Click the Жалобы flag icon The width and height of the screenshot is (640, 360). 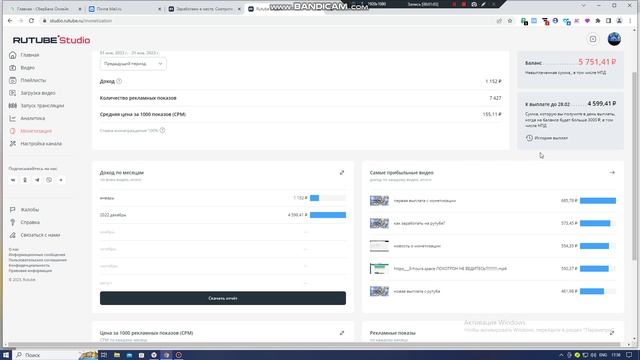[x=13, y=209]
